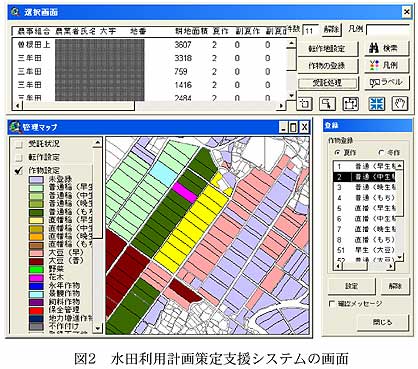Click 解除 button next to count field
Image resolution: width=418 pixels, height=369 pixels.
pos(331,30)
